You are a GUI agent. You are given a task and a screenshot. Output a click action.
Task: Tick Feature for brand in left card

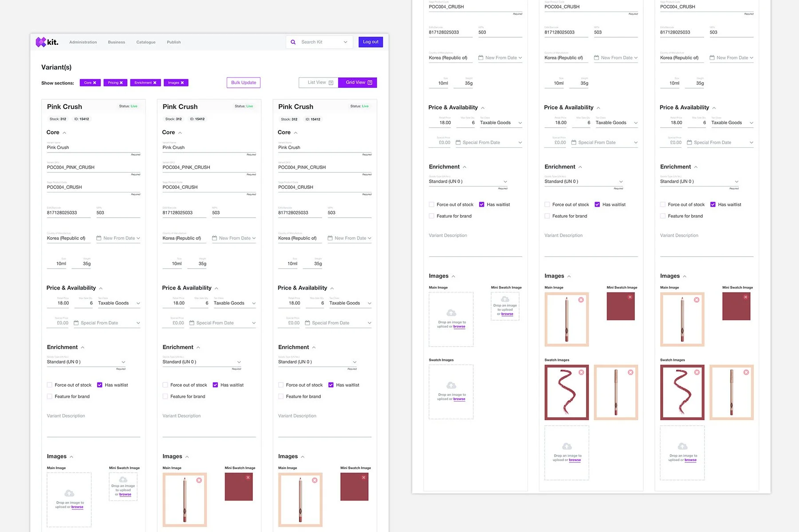pyautogui.click(x=50, y=396)
